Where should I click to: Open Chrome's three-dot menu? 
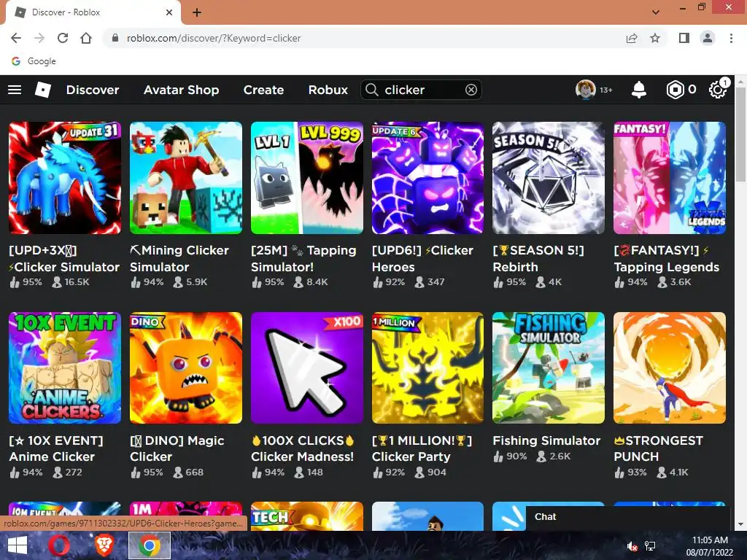coord(731,38)
